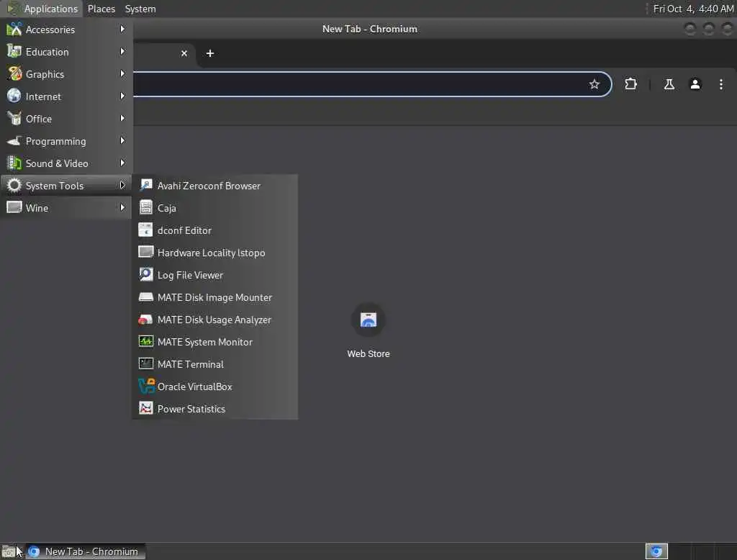Viewport: 737px width, 560px height.
Task: Select the Caja menu entry text
Action: (x=167, y=208)
